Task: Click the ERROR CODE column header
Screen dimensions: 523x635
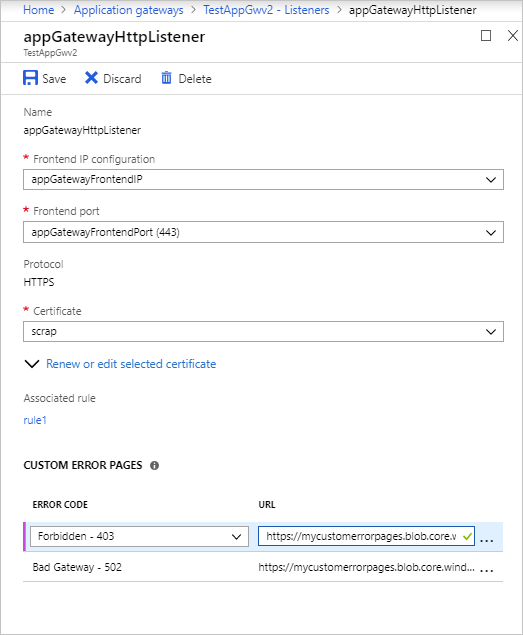Action: tap(60, 505)
